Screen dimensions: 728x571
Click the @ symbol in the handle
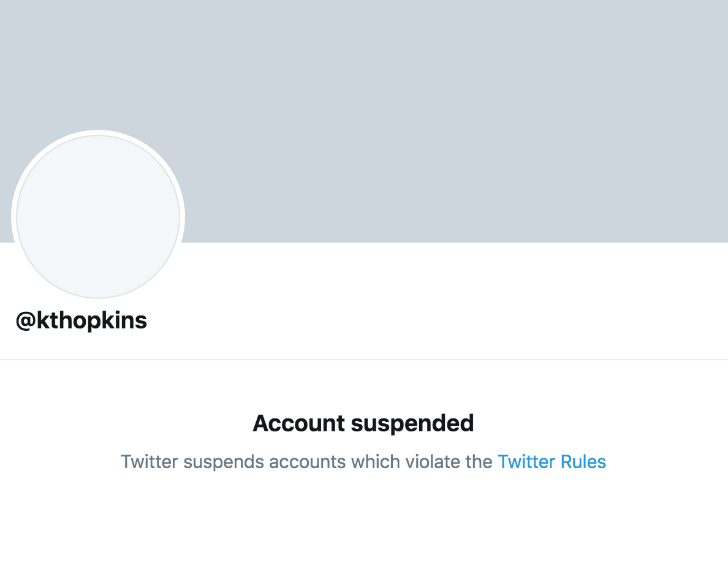(x=26, y=321)
